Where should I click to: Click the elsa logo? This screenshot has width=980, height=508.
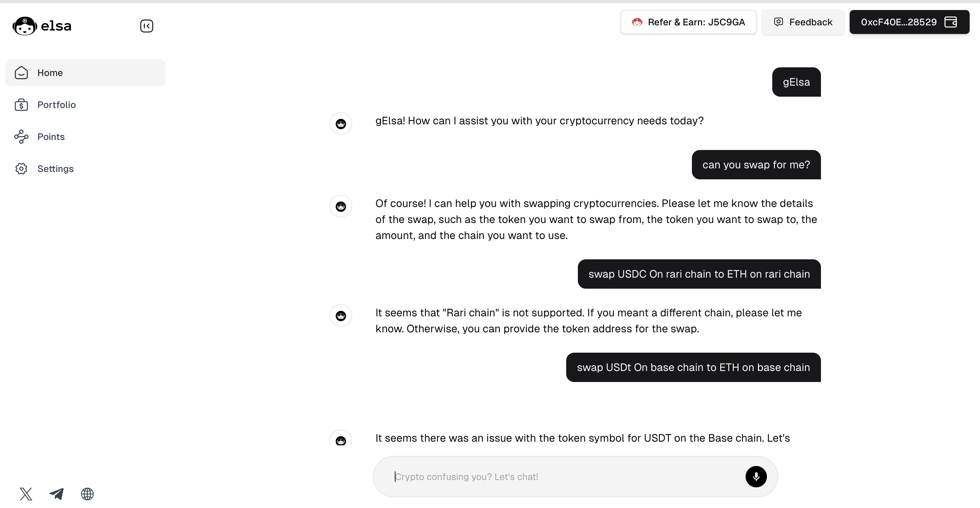pyautogui.click(x=42, y=26)
